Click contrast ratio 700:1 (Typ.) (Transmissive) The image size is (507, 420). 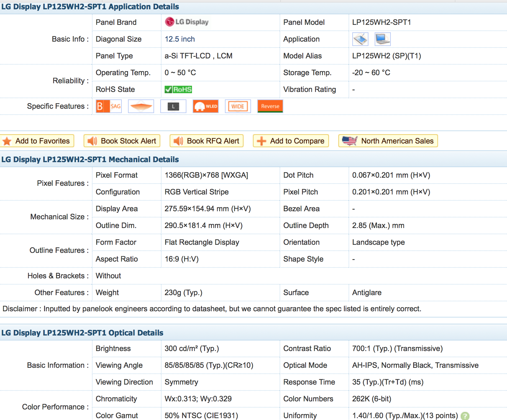pyautogui.click(x=397, y=349)
